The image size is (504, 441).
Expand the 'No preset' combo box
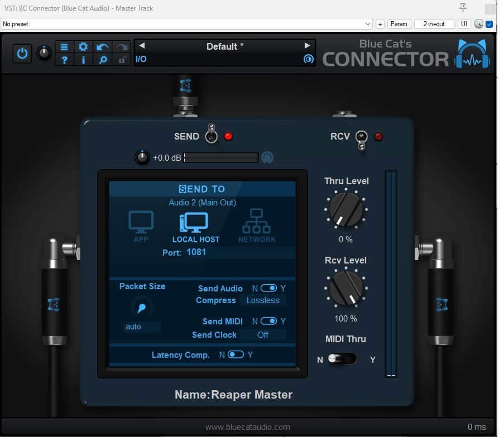click(x=186, y=24)
